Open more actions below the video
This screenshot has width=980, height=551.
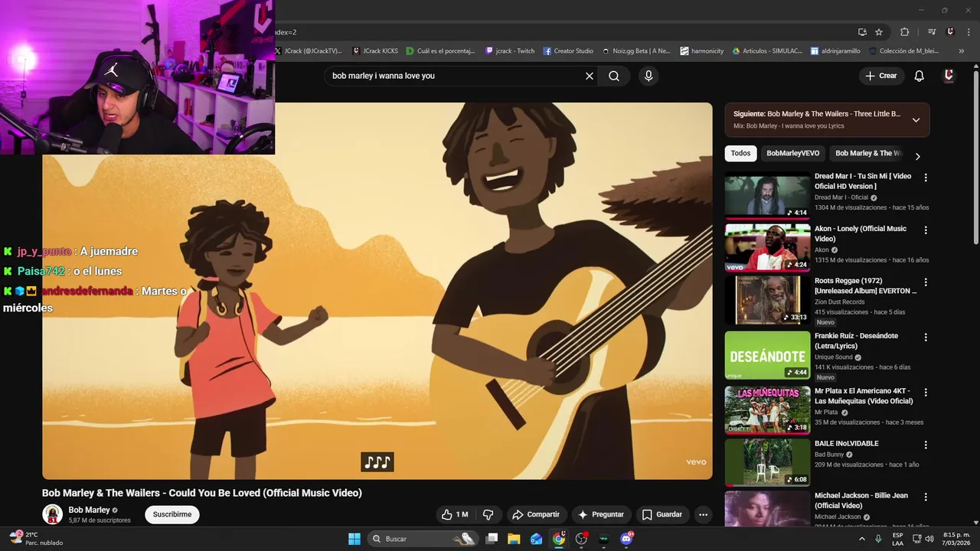pyautogui.click(x=703, y=514)
